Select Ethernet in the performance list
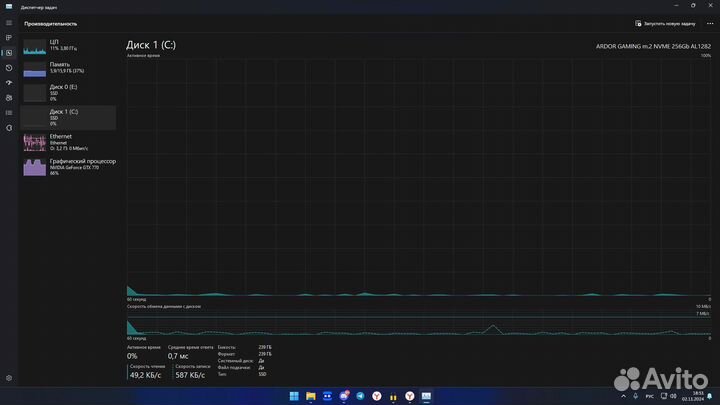The image size is (720, 405). coord(68,141)
